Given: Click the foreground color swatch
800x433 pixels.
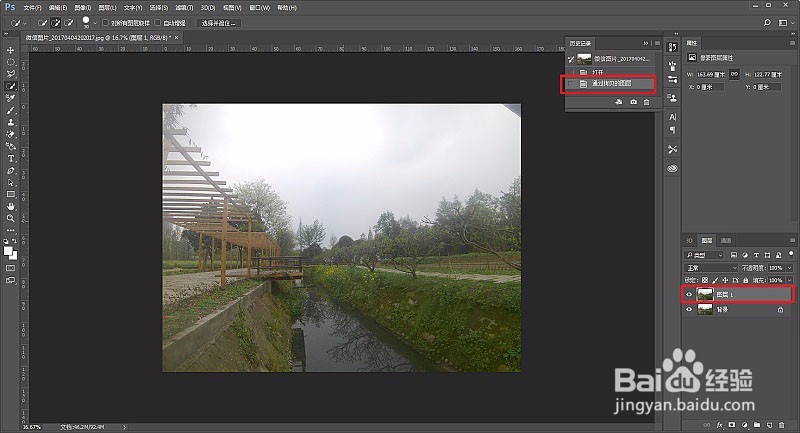Looking at the screenshot, I should pyautogui.click(x=8, y=251).
